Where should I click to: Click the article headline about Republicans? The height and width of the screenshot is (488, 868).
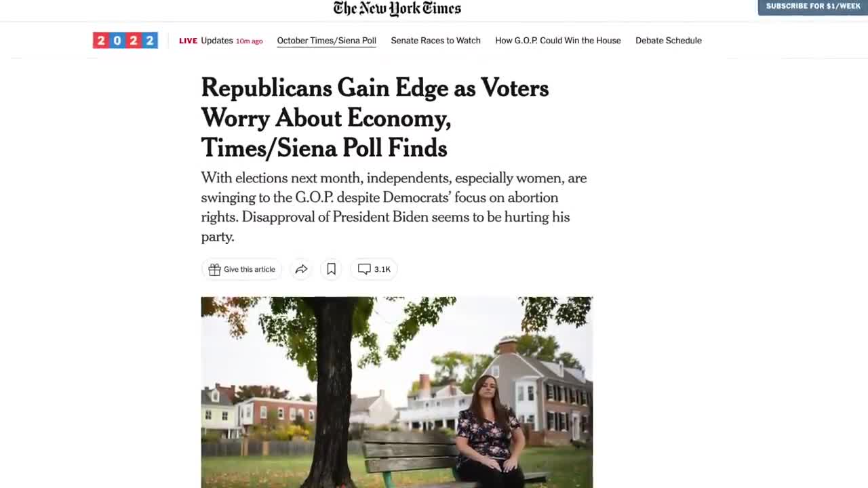click(375, 118)
